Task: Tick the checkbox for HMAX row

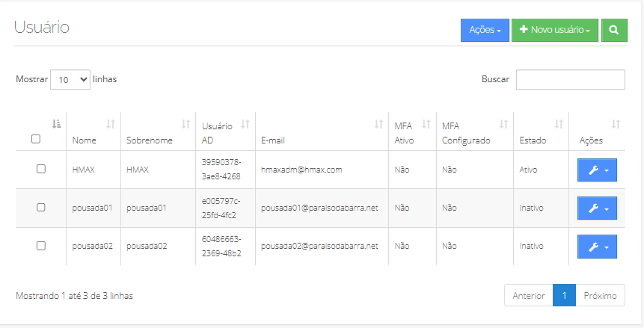Action: pos(41,169)
